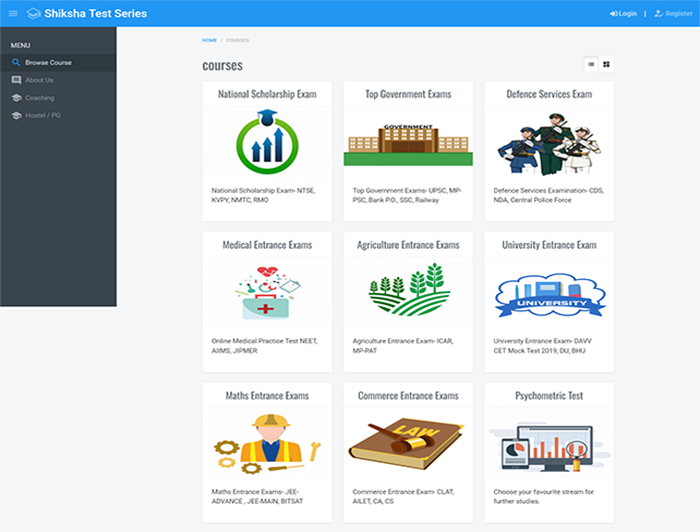The height and width of the screenshot is (532, 700).
Task: Click the hamburger menu icon in header
Action: coord(13,13)
